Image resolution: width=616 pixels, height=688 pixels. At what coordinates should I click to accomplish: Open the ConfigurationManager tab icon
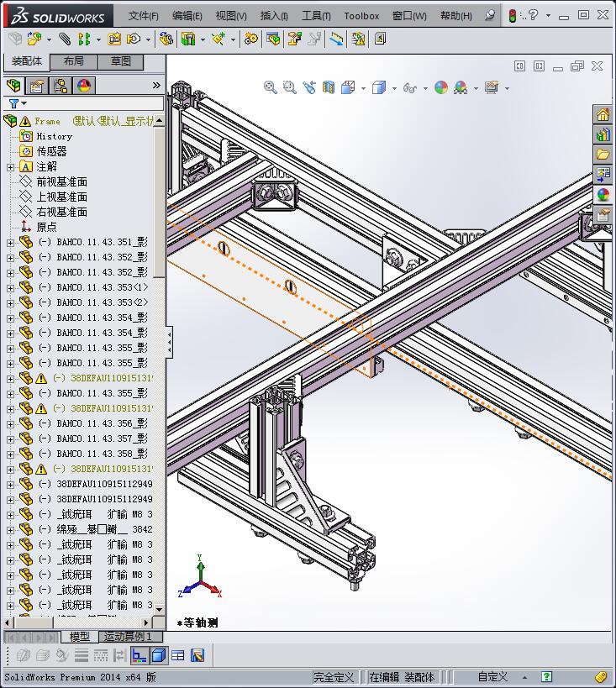(x=61, y=86)
